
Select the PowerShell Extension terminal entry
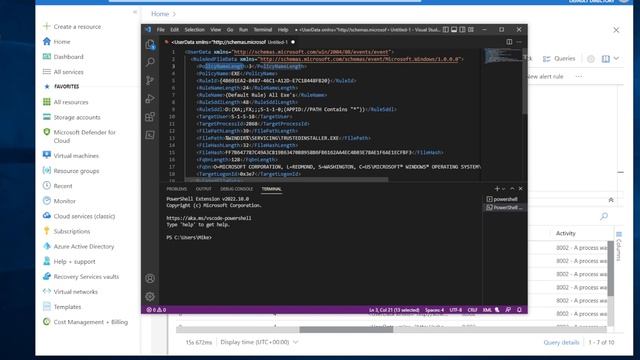(504, 207)
